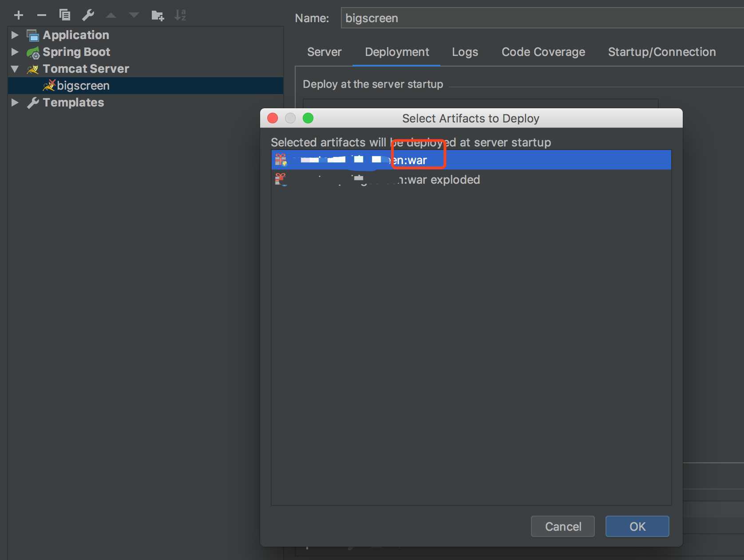Image resolution: width=744 pixels, height=560 pixels.
Task: Click the Templates wrench icon
Action: (x=33, y=103)
